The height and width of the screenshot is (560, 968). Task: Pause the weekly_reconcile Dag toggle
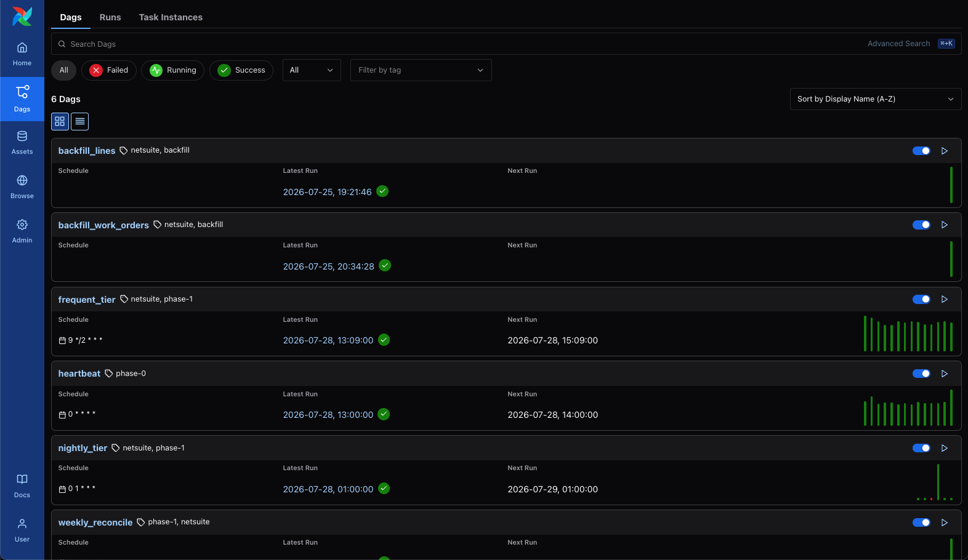coord(921,522)
